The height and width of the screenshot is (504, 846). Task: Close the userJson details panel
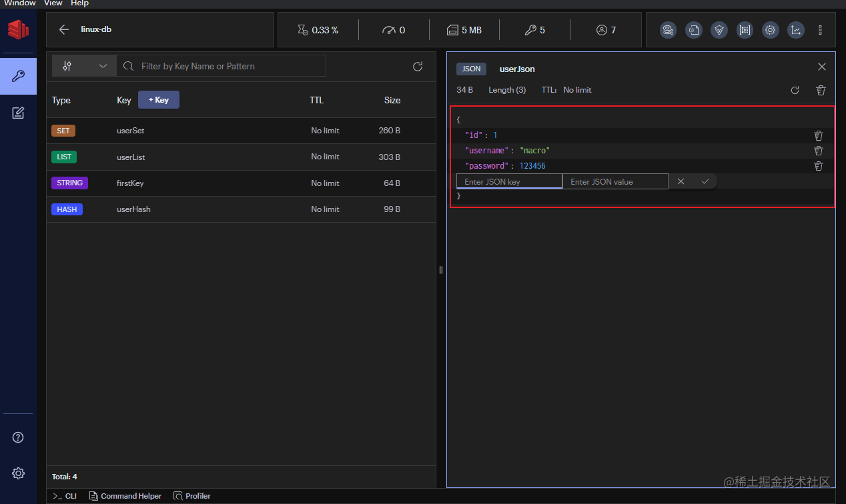coord(822,67)
